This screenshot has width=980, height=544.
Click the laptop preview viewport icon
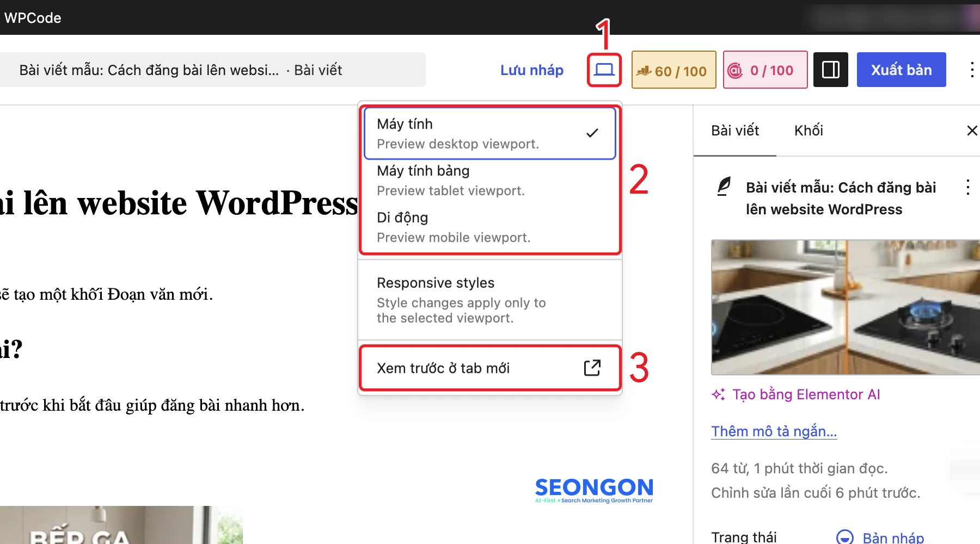coord(604,70)
